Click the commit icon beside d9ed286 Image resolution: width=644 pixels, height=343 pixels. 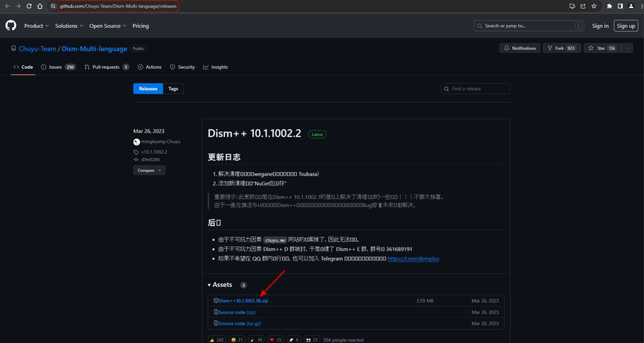(136, 159)
